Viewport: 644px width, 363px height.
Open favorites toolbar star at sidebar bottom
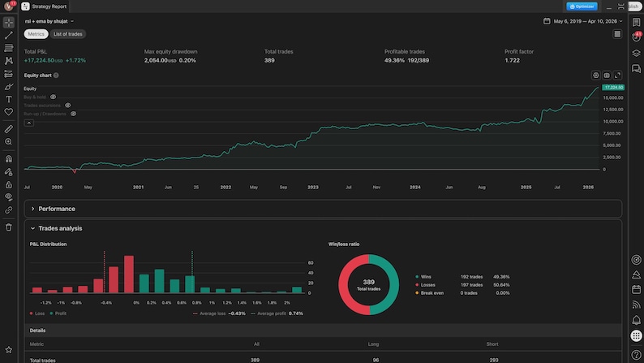point(9,350)
